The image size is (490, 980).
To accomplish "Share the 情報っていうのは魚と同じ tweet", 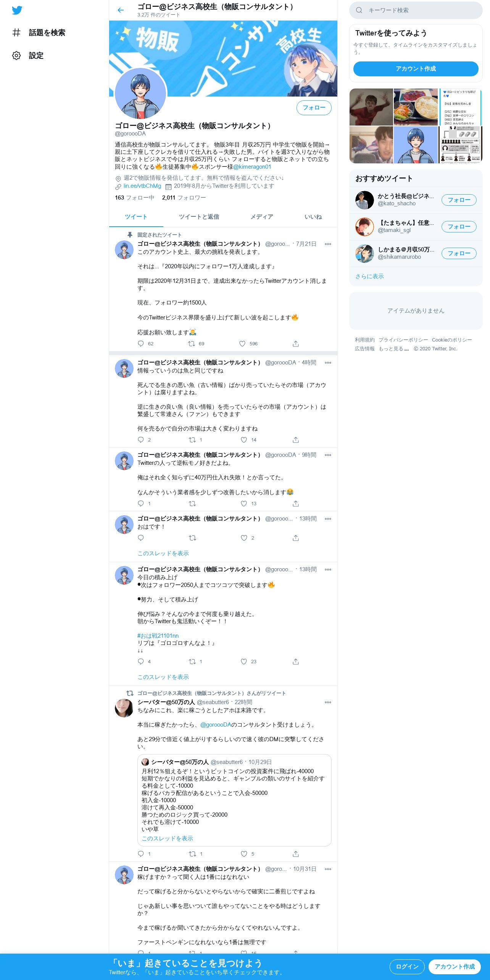I will point(296,440).
